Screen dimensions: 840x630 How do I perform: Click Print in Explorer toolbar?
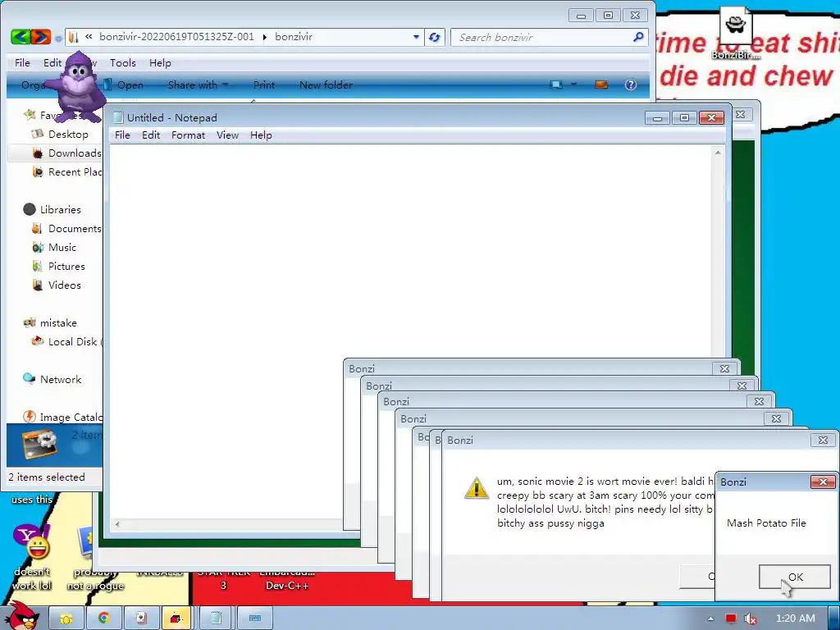pyautogui.click(x=263, y=84)
